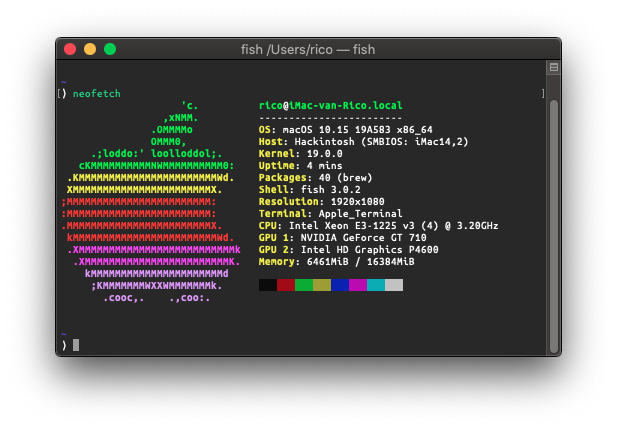
Task: Click the 'Host: Hackintosh' line
Action: coord(363,142)
